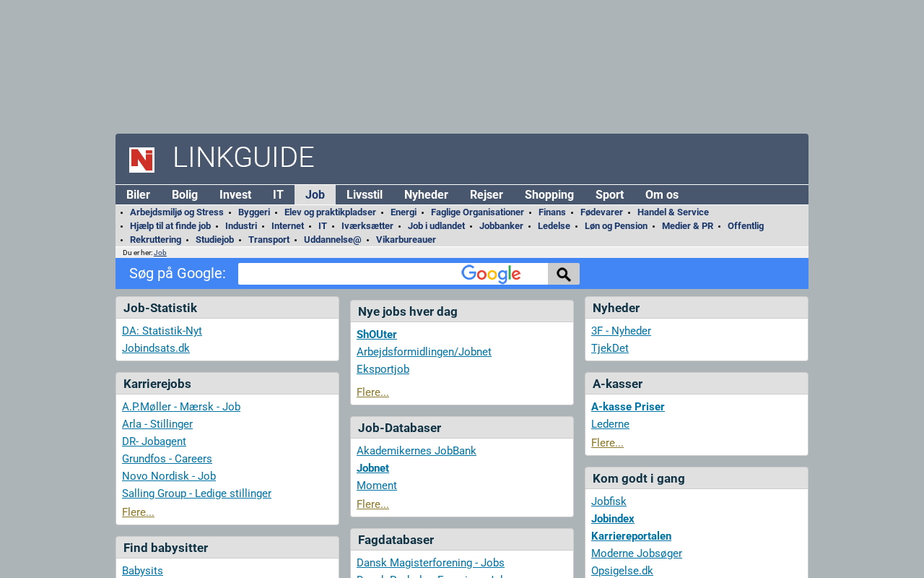The width and height of the screenshot is (924, 578).
Task: Open the Vikarbureauer subcategory link
Action: [x=406, y=240]
